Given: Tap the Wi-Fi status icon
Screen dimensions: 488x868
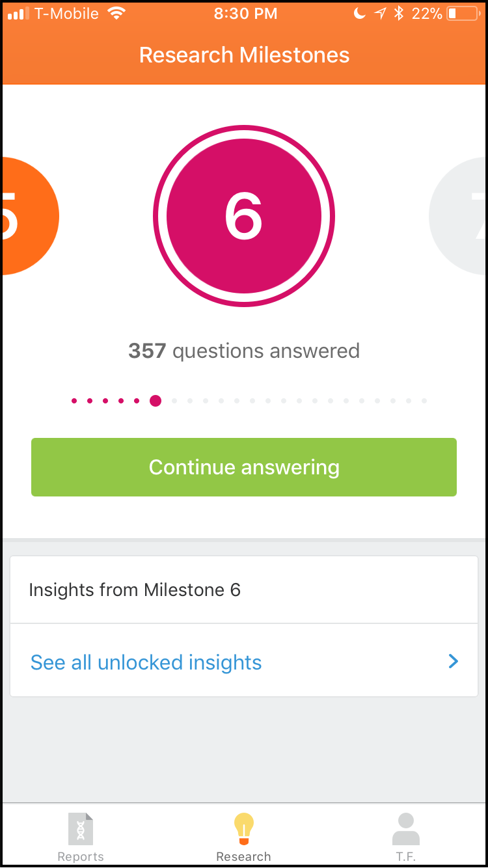Looking at the screenshot, I should (117, 14).
